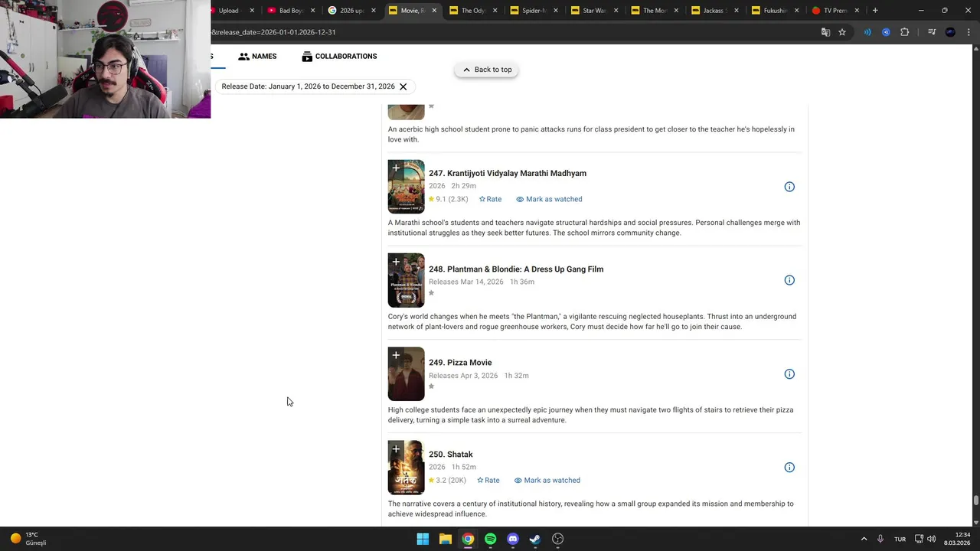Switch to the Names tab
This screenshot has width=980, height=551.
point(257,57)
